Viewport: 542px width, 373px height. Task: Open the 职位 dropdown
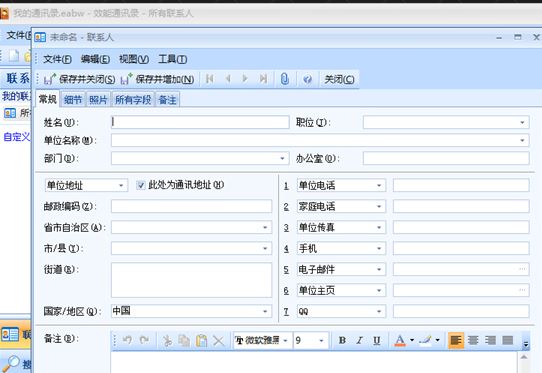click(522, 122)
